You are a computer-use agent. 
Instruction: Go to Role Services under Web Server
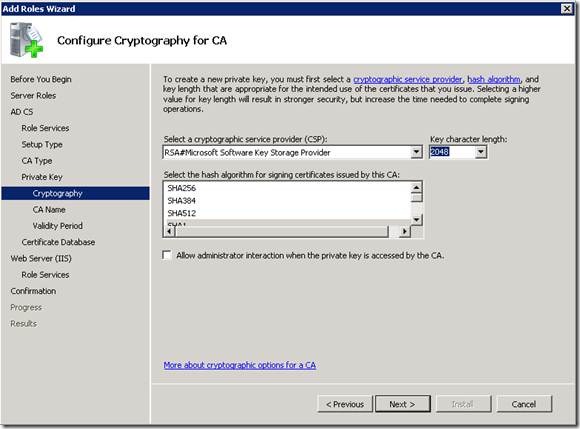coord(45,274)
